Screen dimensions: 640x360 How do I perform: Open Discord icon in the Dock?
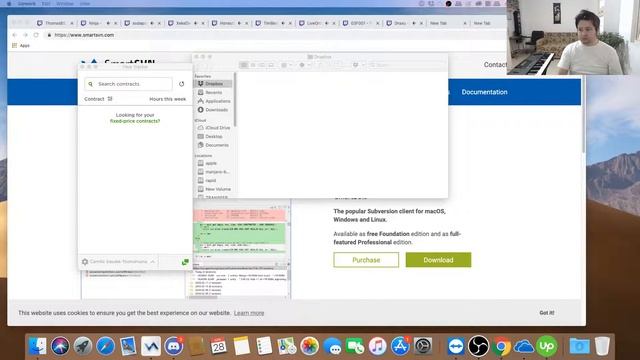coord(174,346)
